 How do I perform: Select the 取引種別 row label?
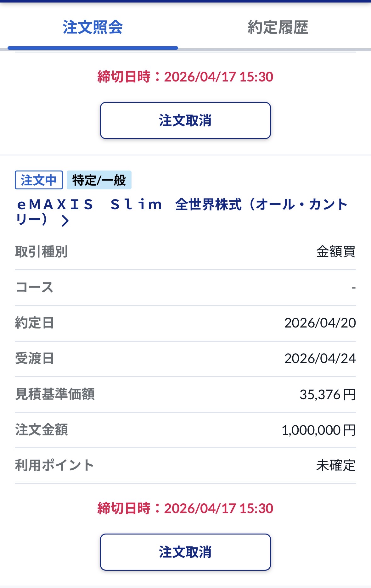tap(41, 252)
